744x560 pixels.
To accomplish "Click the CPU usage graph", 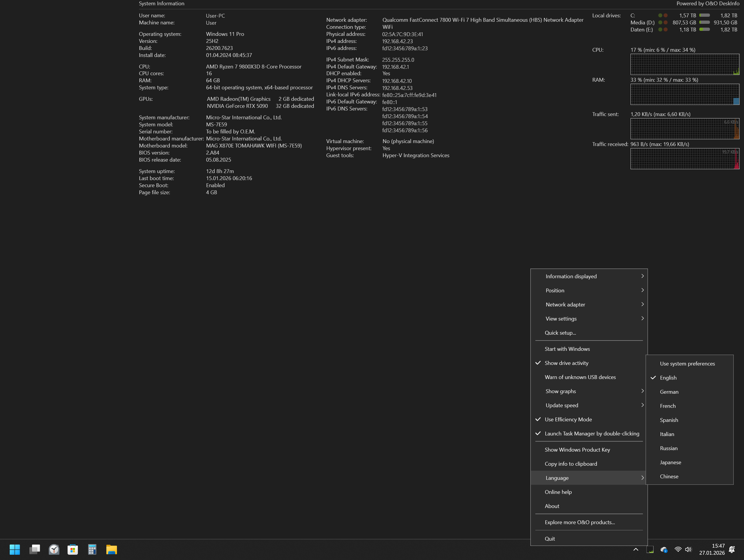I will click(x=684, y=64).
